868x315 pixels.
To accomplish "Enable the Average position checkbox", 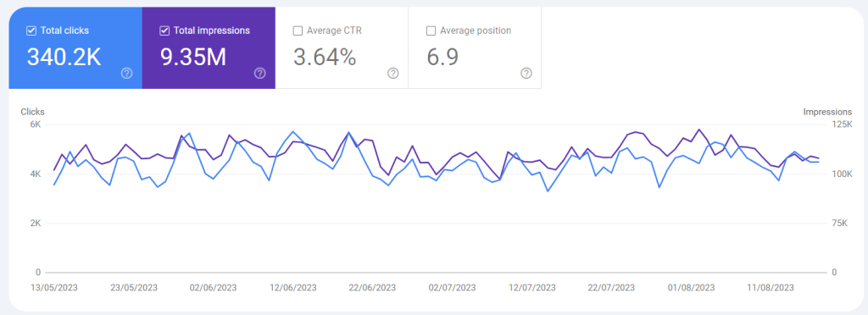I will pos(431,31).
